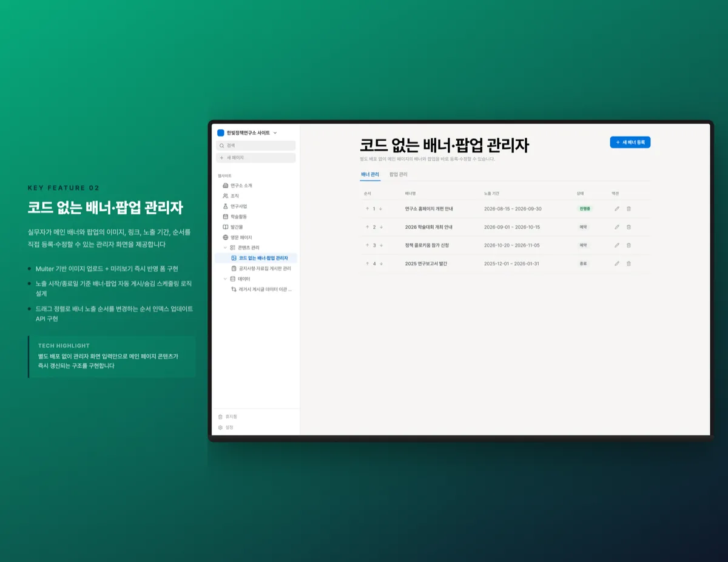
Task: Collapse the 콘텐츠 관리 section with its chevron
Action: point(225,248)
